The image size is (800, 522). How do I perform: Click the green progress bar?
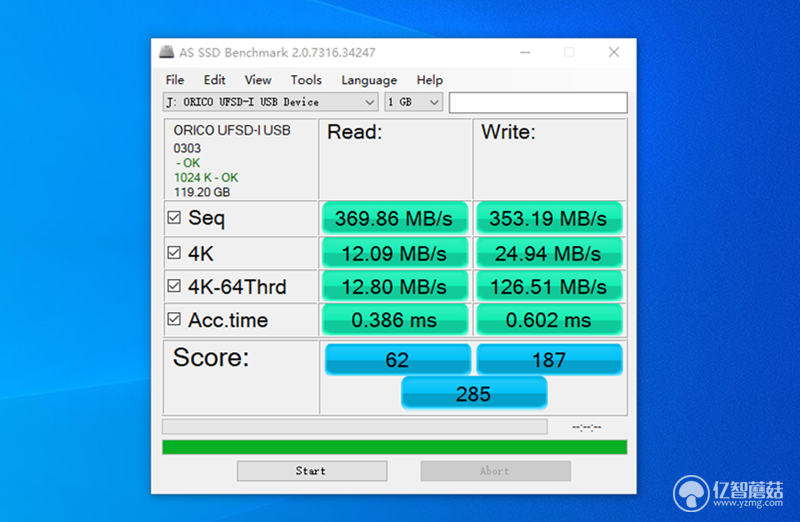pyautogui.click(x=394, y=447)
